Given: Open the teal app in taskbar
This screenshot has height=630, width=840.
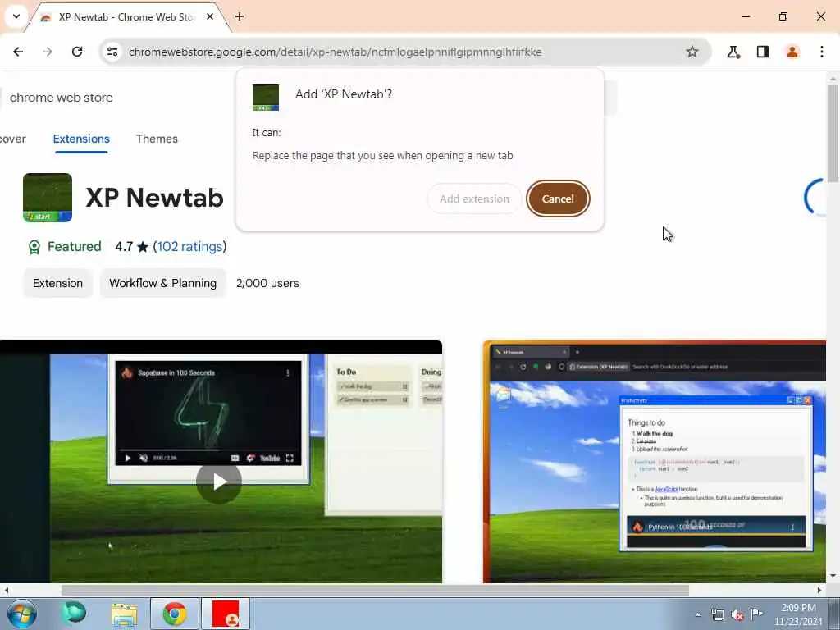Looking at the screenshot, I should tap(74, 614).
